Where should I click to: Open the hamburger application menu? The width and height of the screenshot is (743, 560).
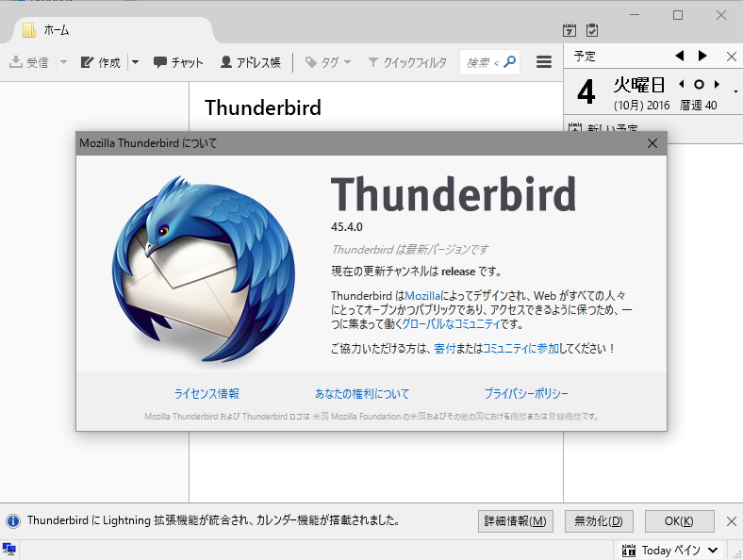(544, 62)
